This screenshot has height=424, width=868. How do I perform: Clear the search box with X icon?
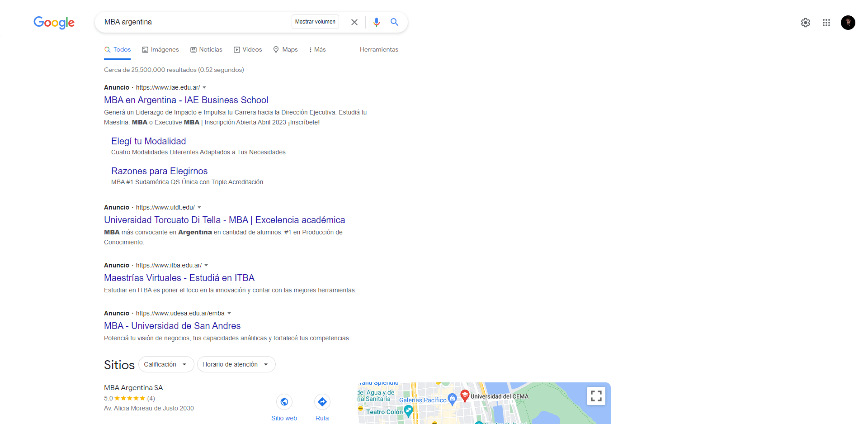pyautogui.click(x=354, y=22)
